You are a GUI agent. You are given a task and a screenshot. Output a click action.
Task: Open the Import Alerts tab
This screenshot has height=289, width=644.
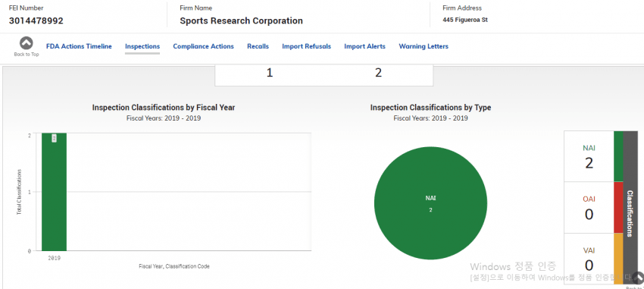[x=364, y=46]
